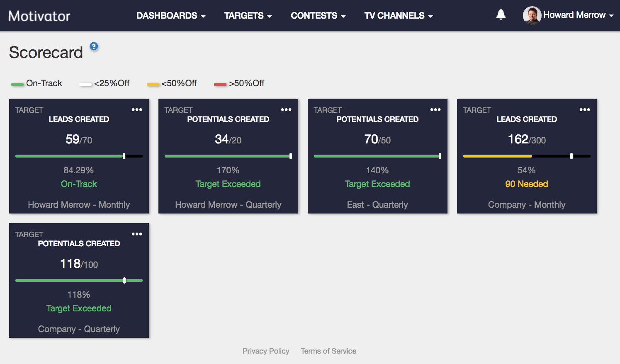This screenshot has height=364, width=620.
Task: Click the Motivator logo
Action: (x=39, y=16)
